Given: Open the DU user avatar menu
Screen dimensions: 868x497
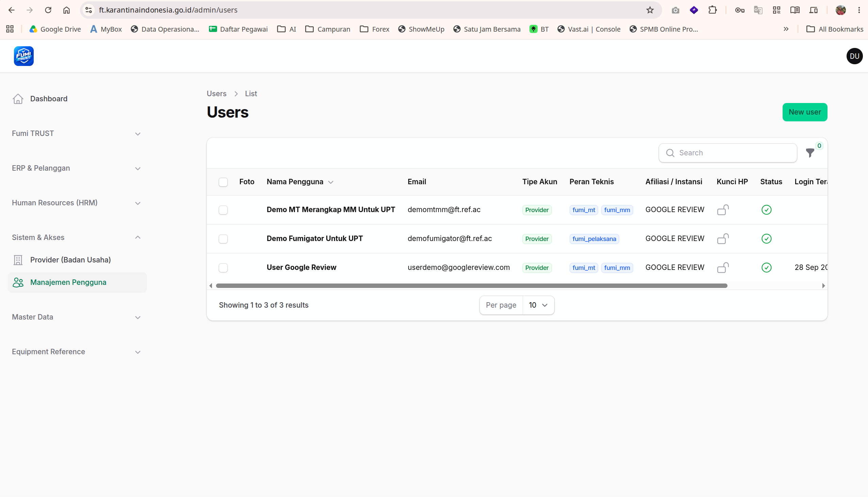Looking at the screenshot, I should [854, 56].
